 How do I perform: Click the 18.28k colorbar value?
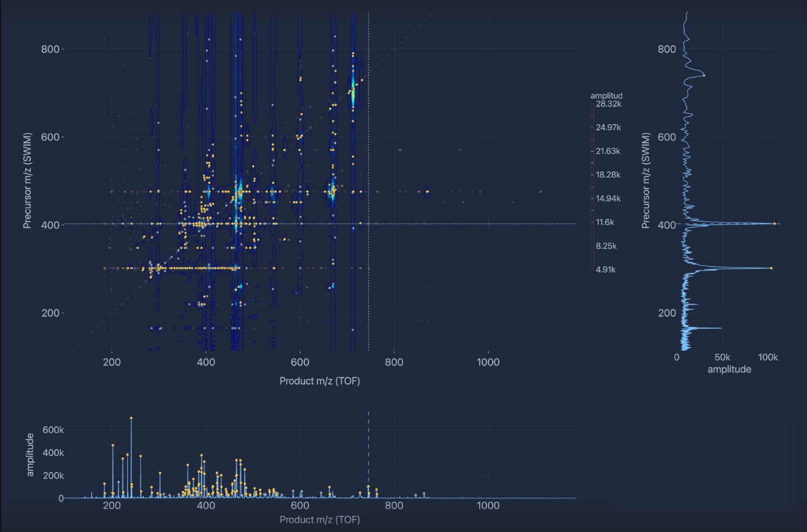click(x=609, y=175)
